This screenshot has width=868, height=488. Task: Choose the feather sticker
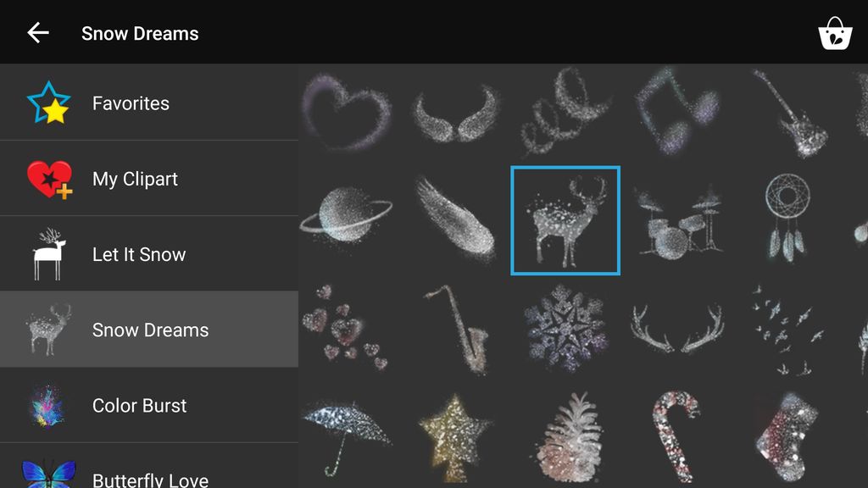click(455, 219)
